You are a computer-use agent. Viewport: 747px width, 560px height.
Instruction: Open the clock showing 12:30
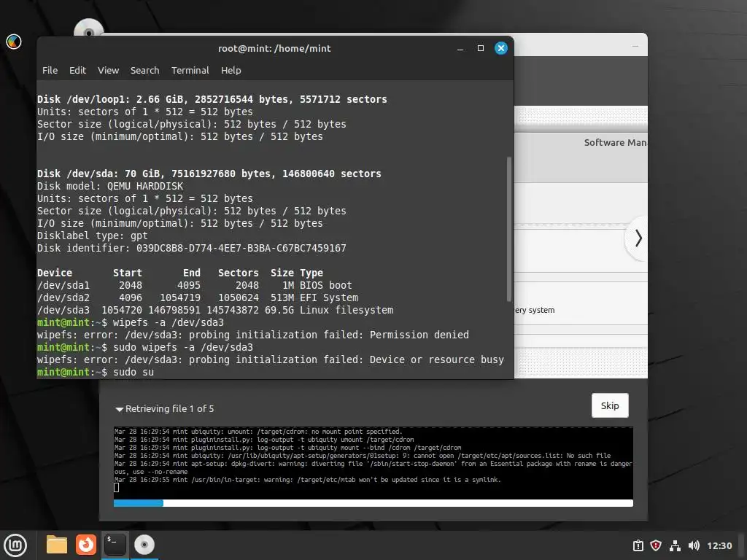tap(719, 545)
